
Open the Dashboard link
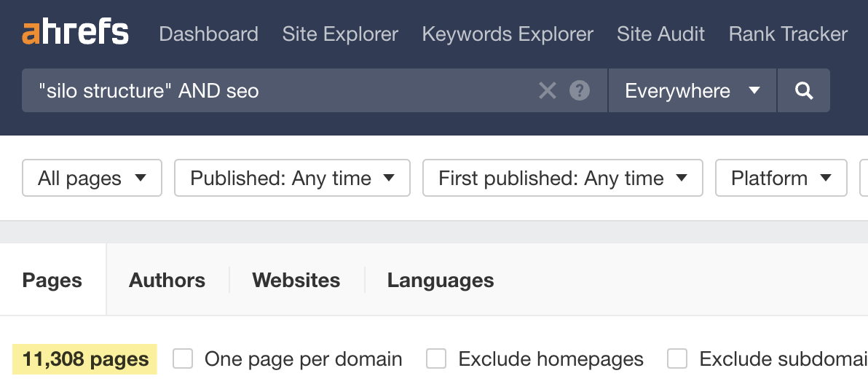click(208, 34)
